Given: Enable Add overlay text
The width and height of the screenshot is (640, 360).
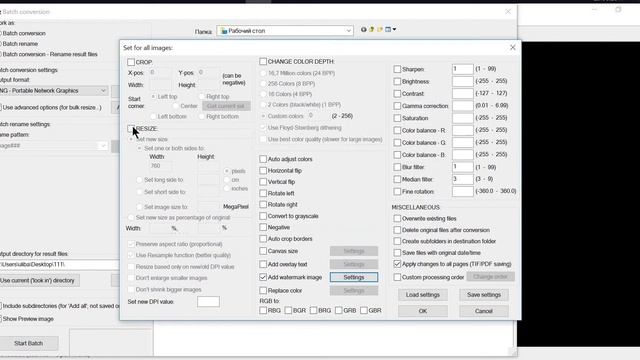Looking at the screenshot, I should (263, 264).
